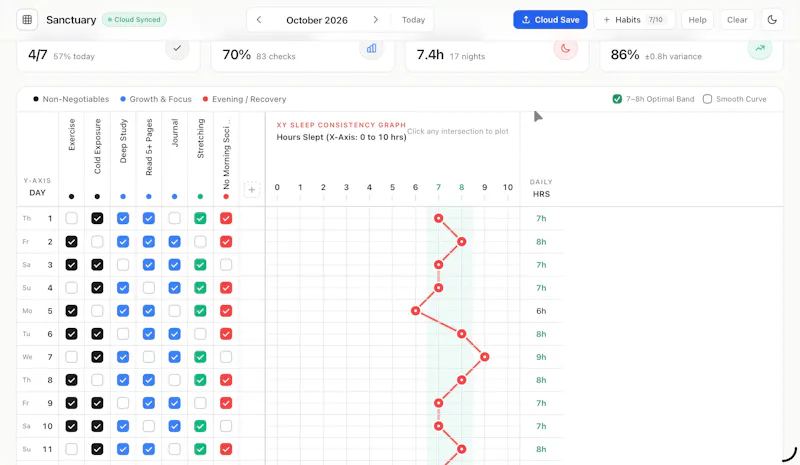Click the moon icon on the 7.4h card
This screenshot has width=800, height=465.
[565, 48]
